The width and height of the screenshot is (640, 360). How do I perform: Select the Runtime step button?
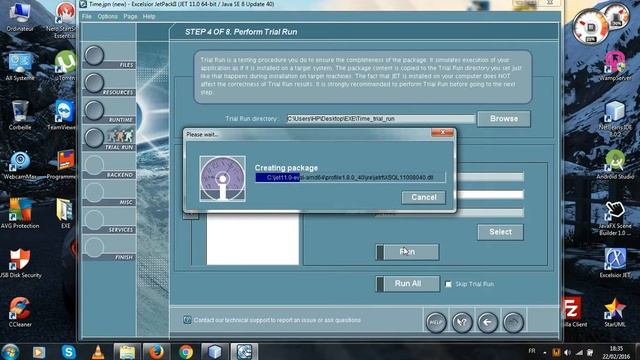coord(94,110)
